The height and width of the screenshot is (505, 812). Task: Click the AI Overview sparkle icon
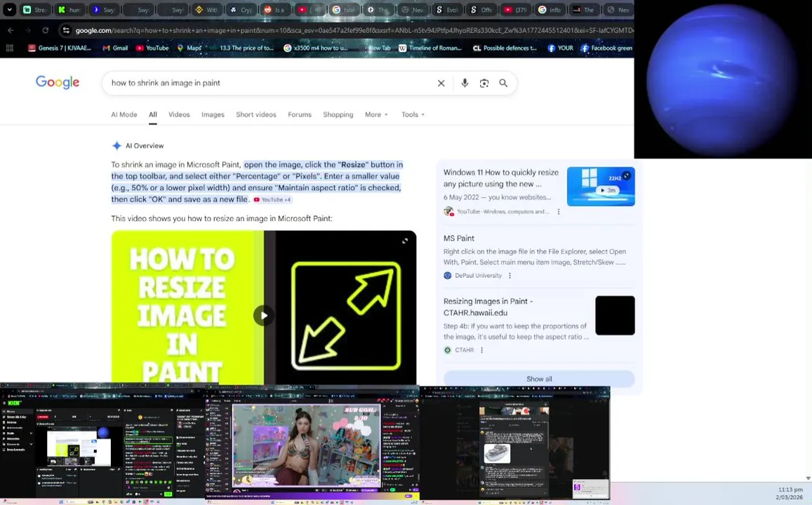[x=117, y=146]
